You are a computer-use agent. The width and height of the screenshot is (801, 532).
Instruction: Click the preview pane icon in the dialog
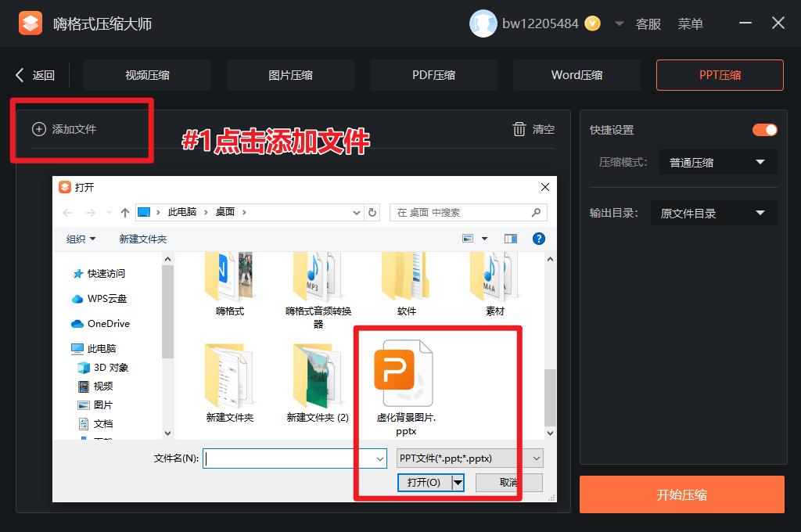coord(510,239)
